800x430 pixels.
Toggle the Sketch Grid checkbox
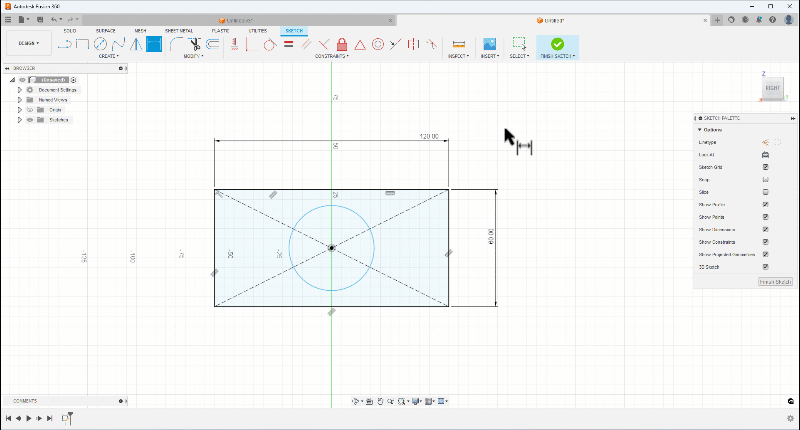765,167
